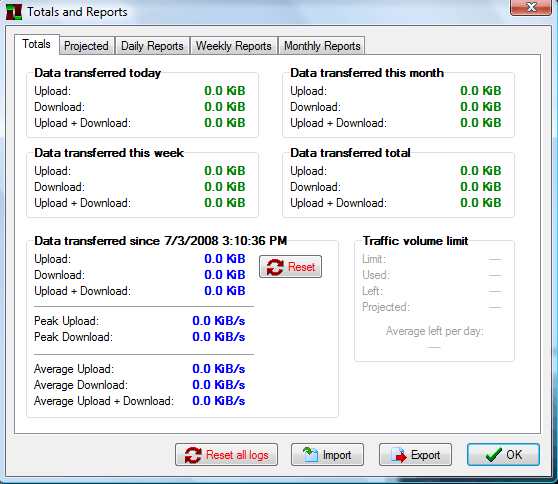The height and width of the screenshot is (484, 558).
Task: Close the Totals and Reports window
Action: (x=531, y=7)
